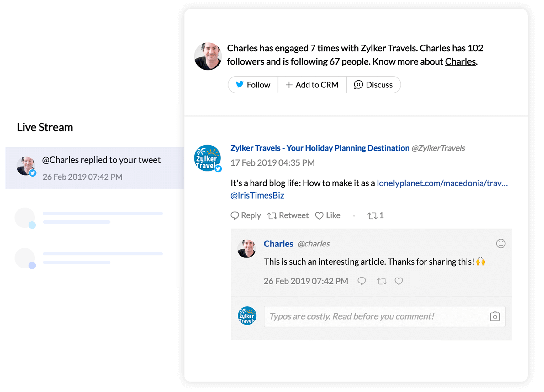Click tweet timestamp 17 Feb 2019 04:35 PM
The width and height of the screenshot is (544, 392).
click(x=272, y=163)
